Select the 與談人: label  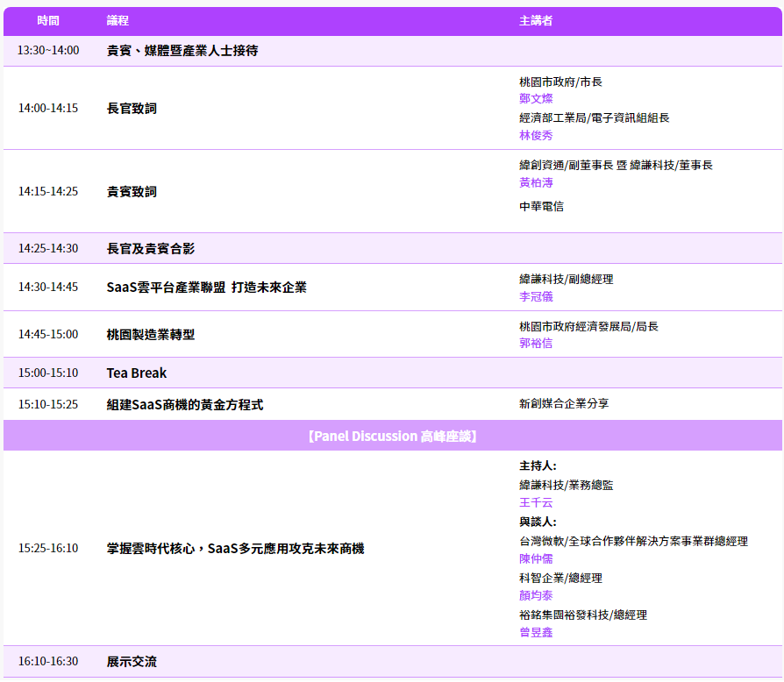538,522
